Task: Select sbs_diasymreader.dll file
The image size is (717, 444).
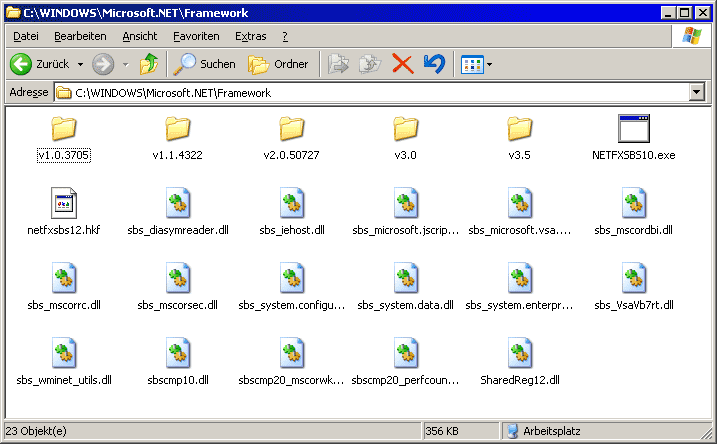Action: click(x=178, y=212)
